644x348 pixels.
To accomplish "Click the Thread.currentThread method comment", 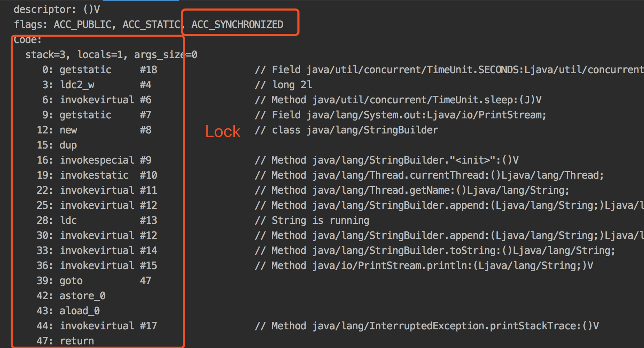I will (x=429, y=175).
